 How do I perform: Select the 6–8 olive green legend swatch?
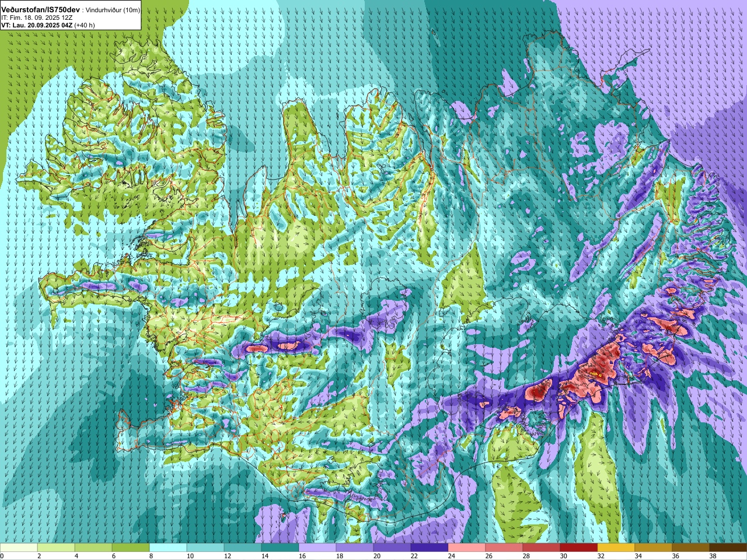131,548
